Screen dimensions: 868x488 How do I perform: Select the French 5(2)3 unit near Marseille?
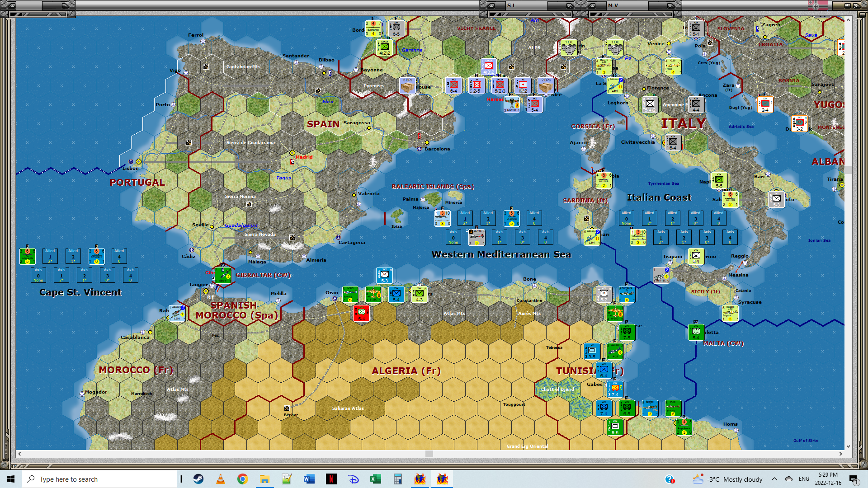click(x=500, y=85)
